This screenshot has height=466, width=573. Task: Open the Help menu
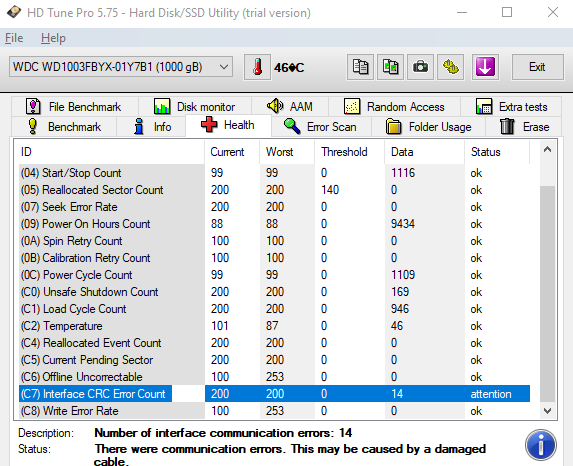[53, 38]
